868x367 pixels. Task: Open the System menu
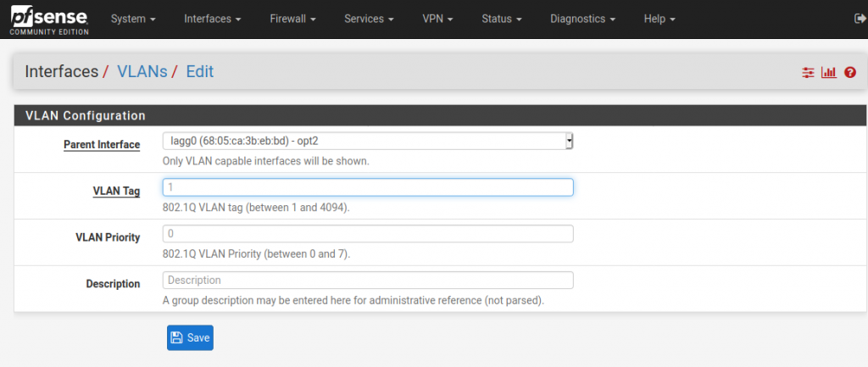[x=133, y=19]
